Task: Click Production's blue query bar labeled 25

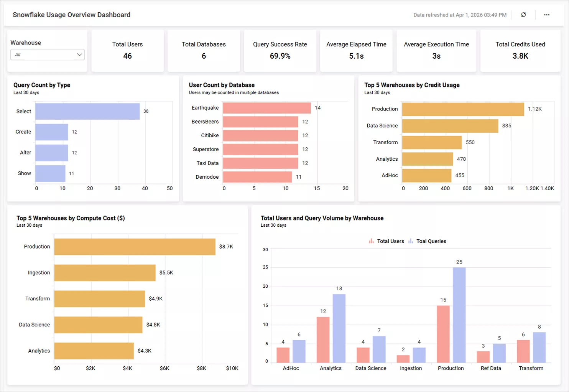Action: coord(459,315)
